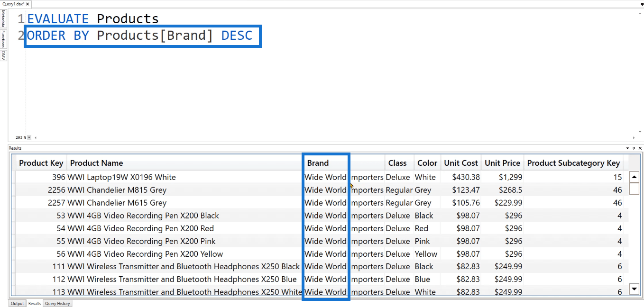Open Results pane options dropdown arrow

tap(628, 148)
